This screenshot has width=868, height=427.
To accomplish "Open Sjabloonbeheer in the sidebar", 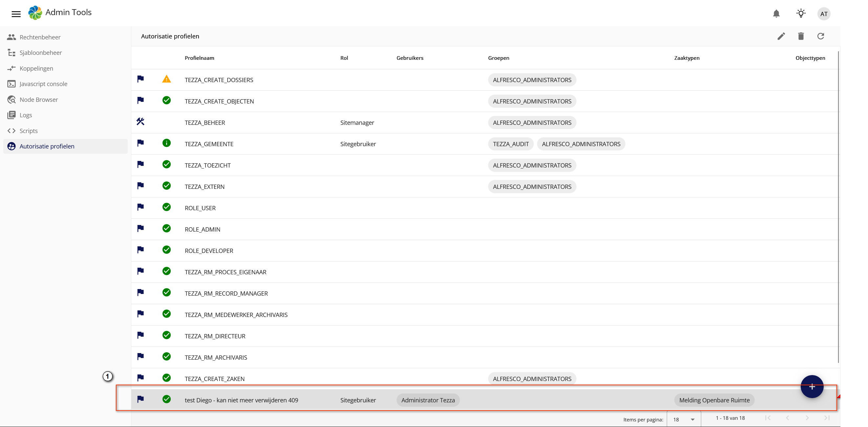I will [x=65, y=53].
